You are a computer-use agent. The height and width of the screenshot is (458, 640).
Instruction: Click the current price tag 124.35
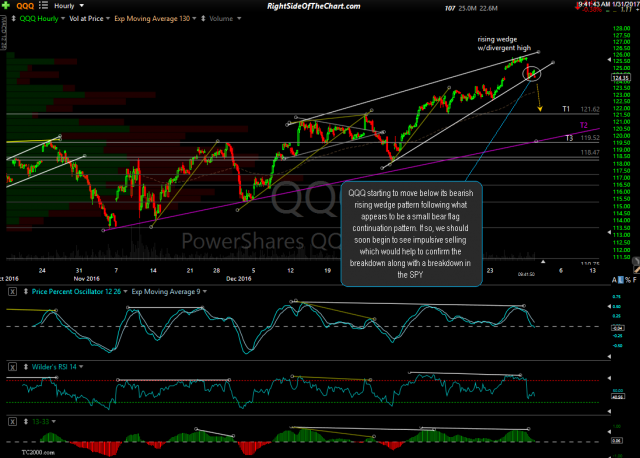pos(620,78)
